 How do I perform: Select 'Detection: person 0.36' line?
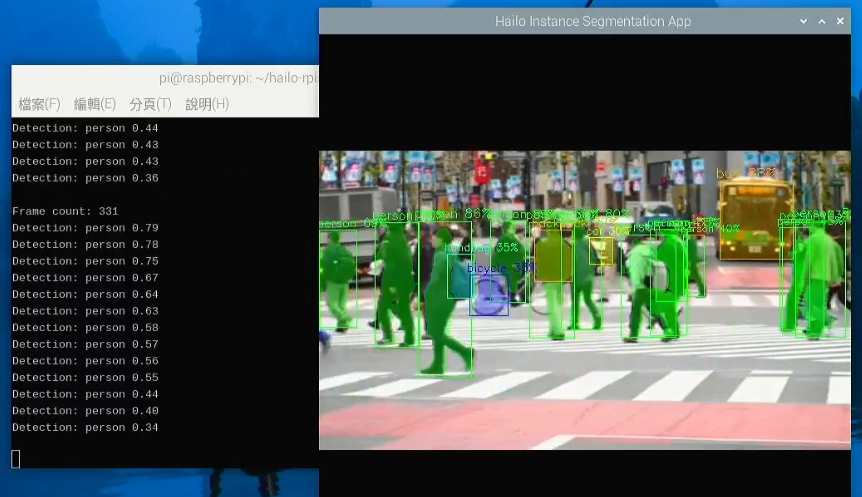(x=85, y=178)
